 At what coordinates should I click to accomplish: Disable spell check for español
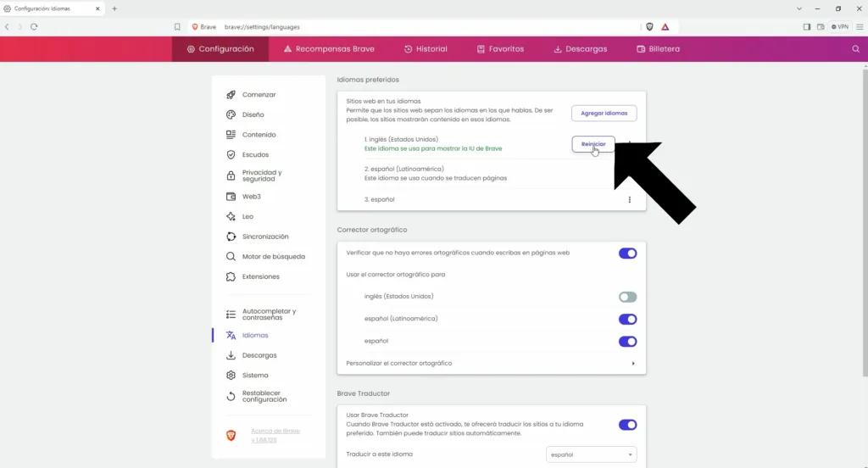[628, 341]
